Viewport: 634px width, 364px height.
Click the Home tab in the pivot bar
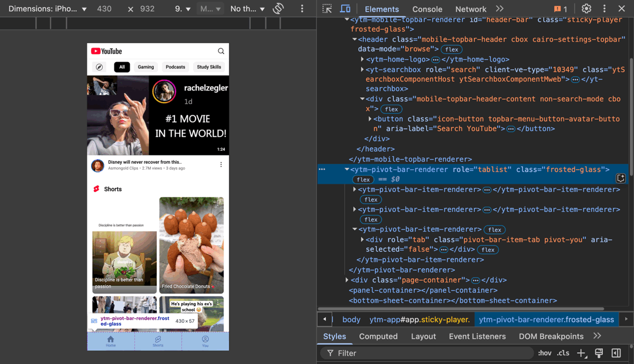pos(111,341)
